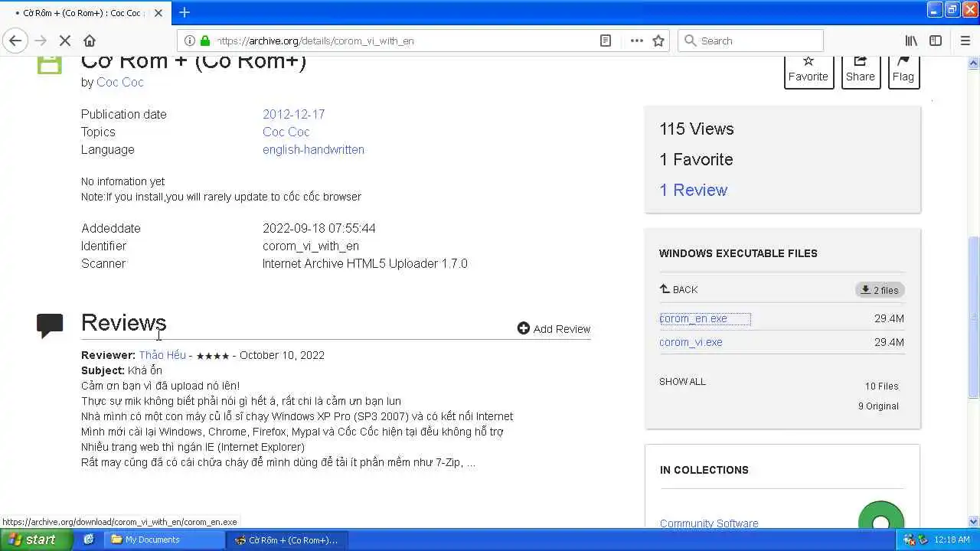Click the Community Software green thumbnail
This screenshot has width=980, height=551.
point(881,516)
